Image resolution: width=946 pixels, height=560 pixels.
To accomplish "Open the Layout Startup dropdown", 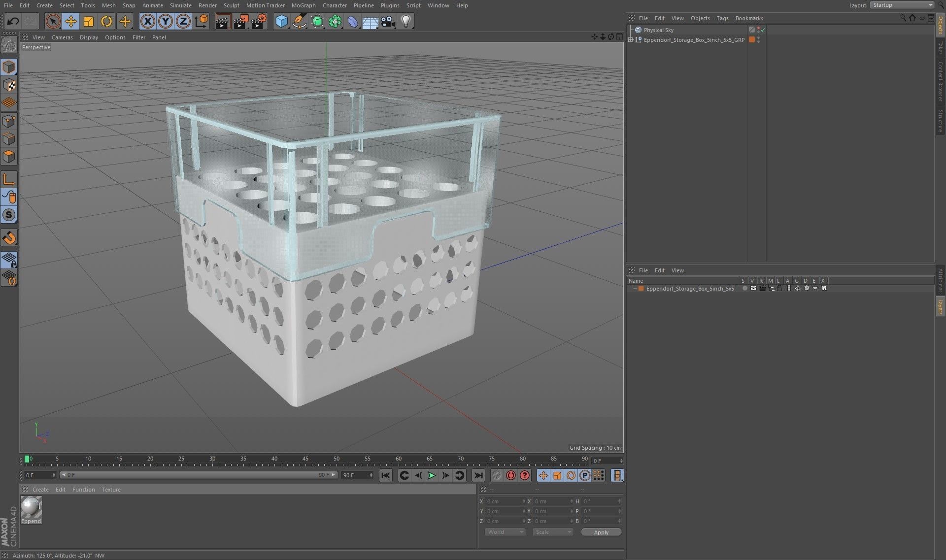I will [902, 5].
